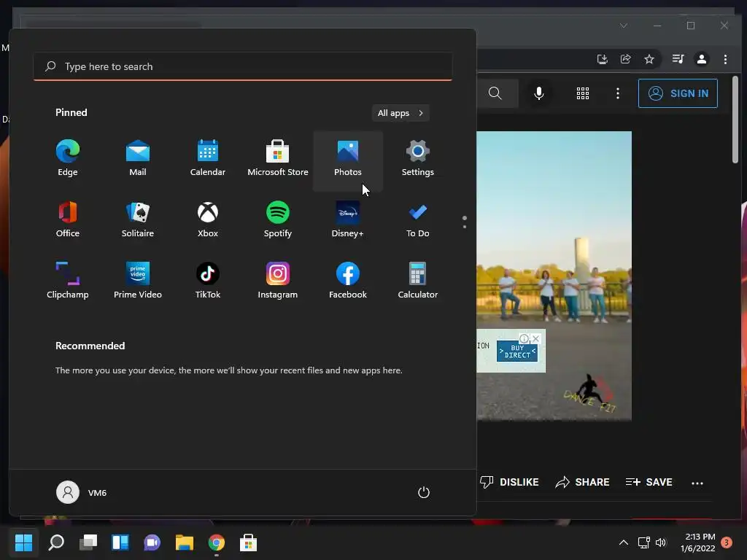This screenshot has width=747, height=560.
Task: Launch the Xbox app
Action: (208, 220)
